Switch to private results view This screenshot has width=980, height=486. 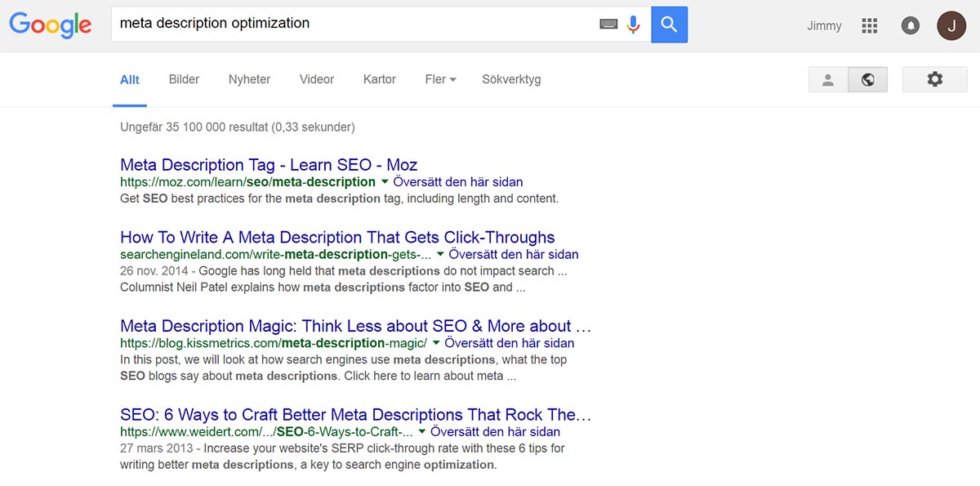(x=828, y=80)
